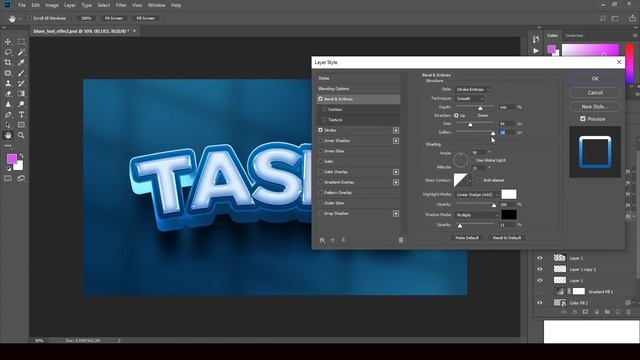The width and height of the screenshot is (640, 360).
Task: Open the Edit Toolbar three-dots menu
Action: pos(8,146)
